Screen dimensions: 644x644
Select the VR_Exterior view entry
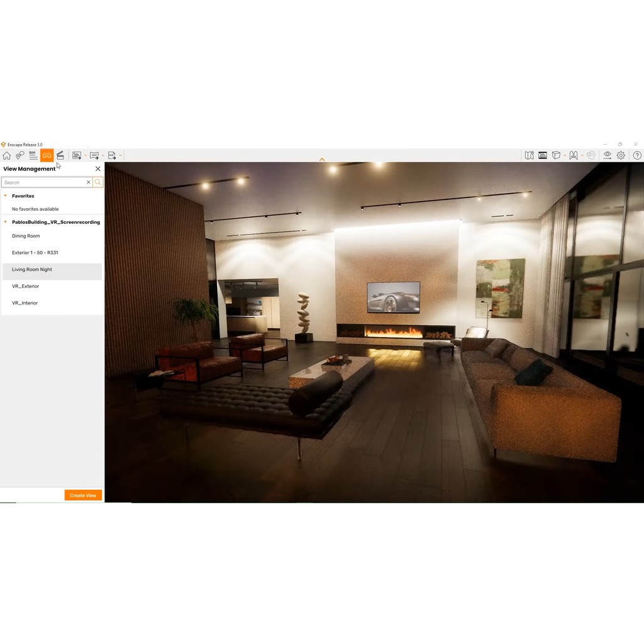click(x=25, y=286)
